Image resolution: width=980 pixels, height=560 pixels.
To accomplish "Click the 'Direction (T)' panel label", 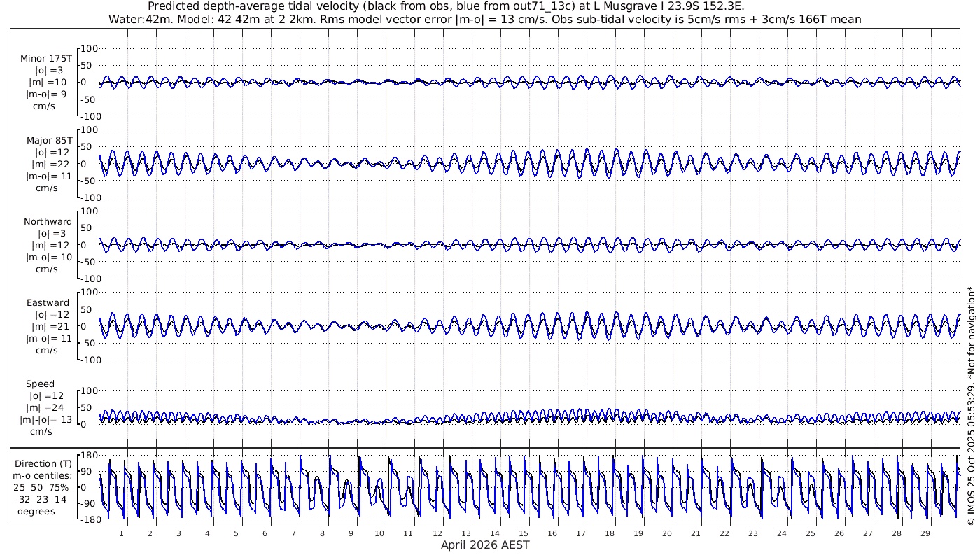I will tap(45, 463).
